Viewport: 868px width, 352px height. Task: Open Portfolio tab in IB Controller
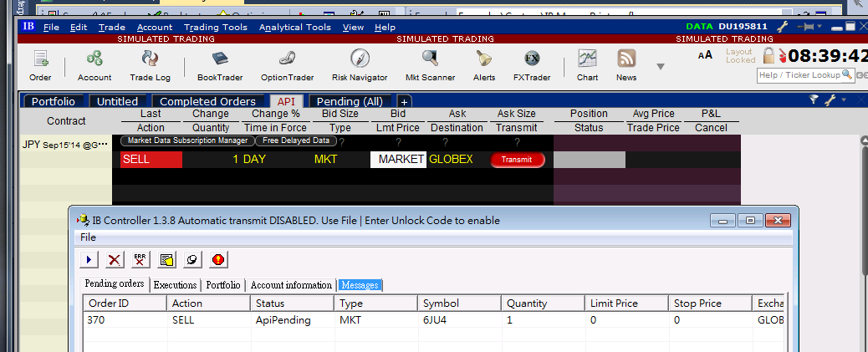(x=223, y=285)
